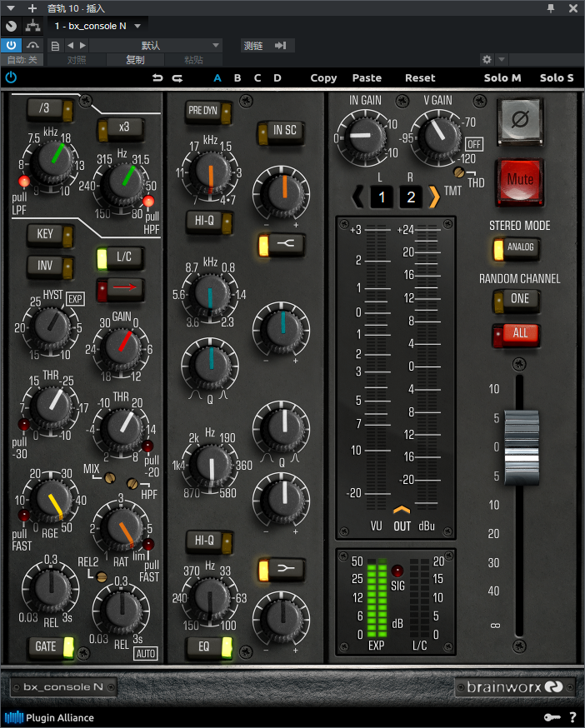Open the bx_console N plugin dropdown
The image size is (585, 728).
97,26
